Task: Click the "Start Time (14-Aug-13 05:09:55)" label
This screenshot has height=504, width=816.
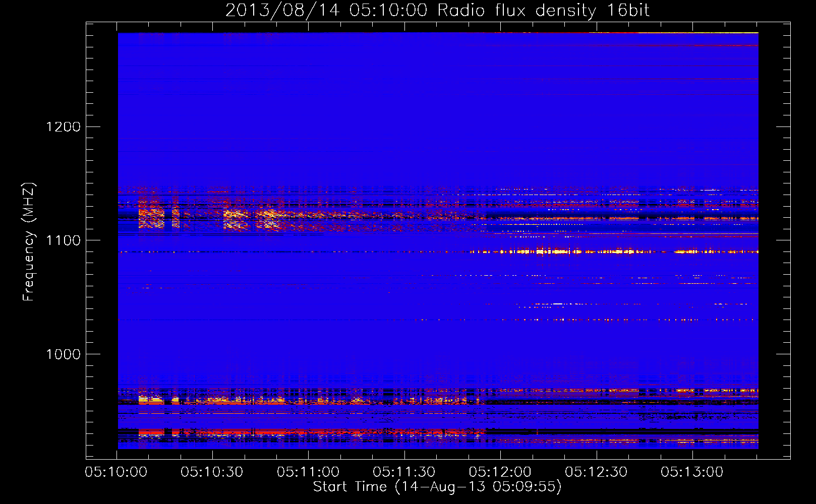Action: [437, 487]
